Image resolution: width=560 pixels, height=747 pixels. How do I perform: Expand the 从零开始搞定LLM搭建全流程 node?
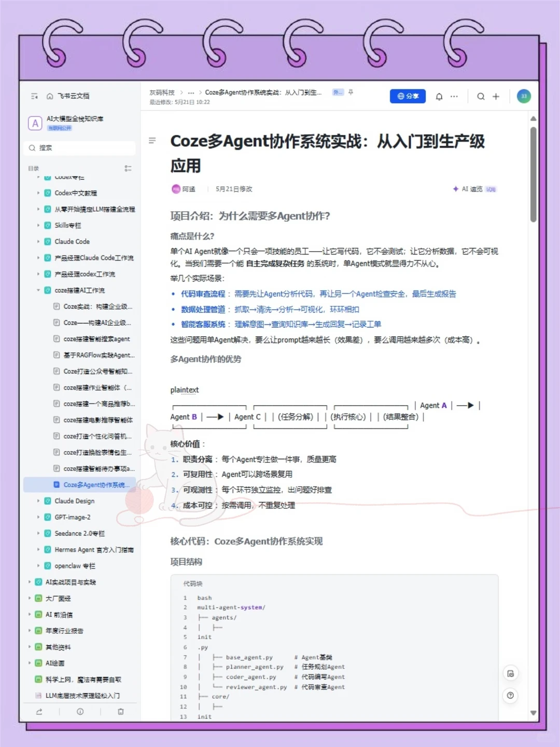[x=38, y=209]
